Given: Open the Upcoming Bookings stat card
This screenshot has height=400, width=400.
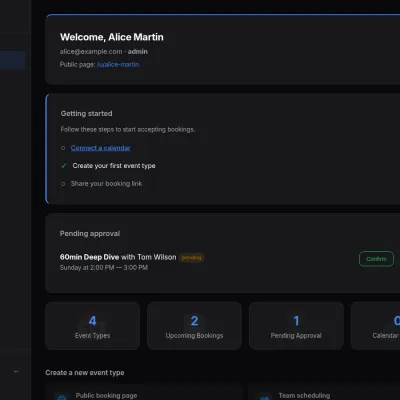Looking at the screenshot, I should pyautogui.click(x=194, y=326).
